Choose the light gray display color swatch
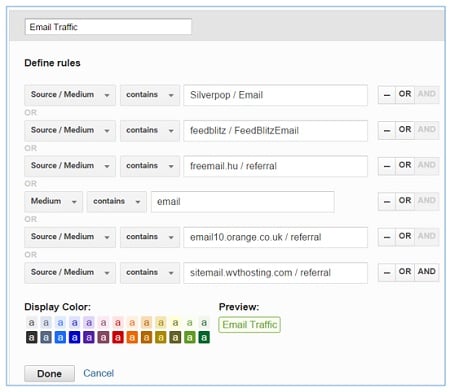Screen dimensions: 450x392 tap(31, 323)
